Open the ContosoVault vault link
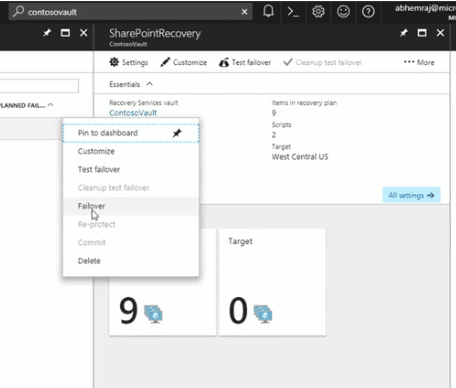Image resolution: width=456 pixels, height=388 pixels. coord(133,113)
